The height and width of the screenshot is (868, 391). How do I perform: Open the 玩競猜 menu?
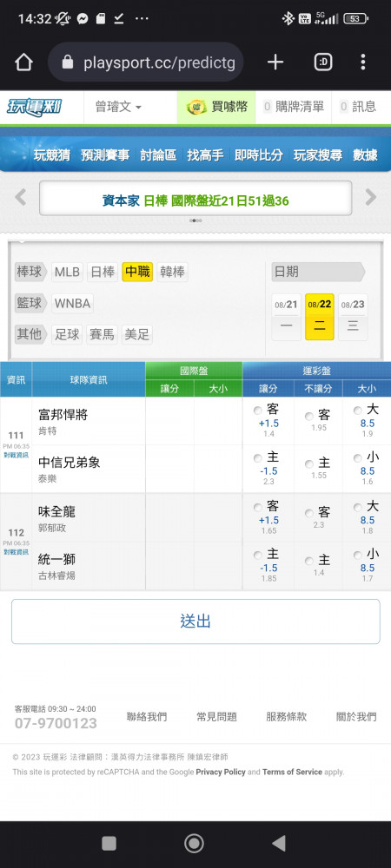coord(52,155)
